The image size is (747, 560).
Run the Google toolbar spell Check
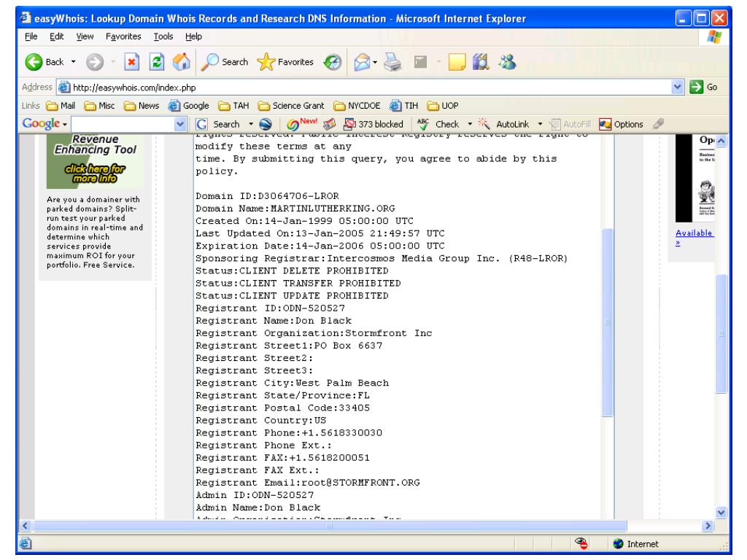coord(438,124)
